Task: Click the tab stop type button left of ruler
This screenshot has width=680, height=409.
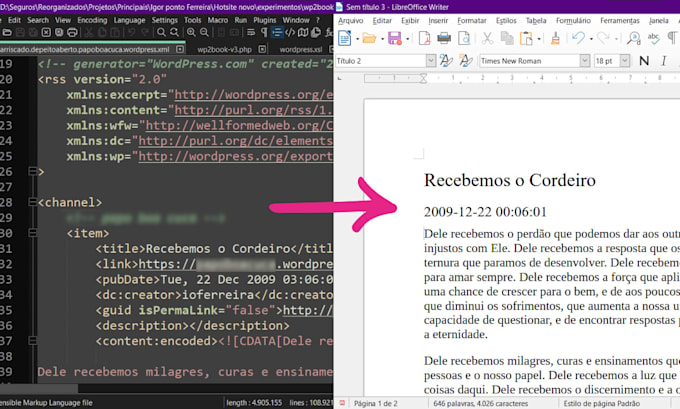Action: click(340, 78)
